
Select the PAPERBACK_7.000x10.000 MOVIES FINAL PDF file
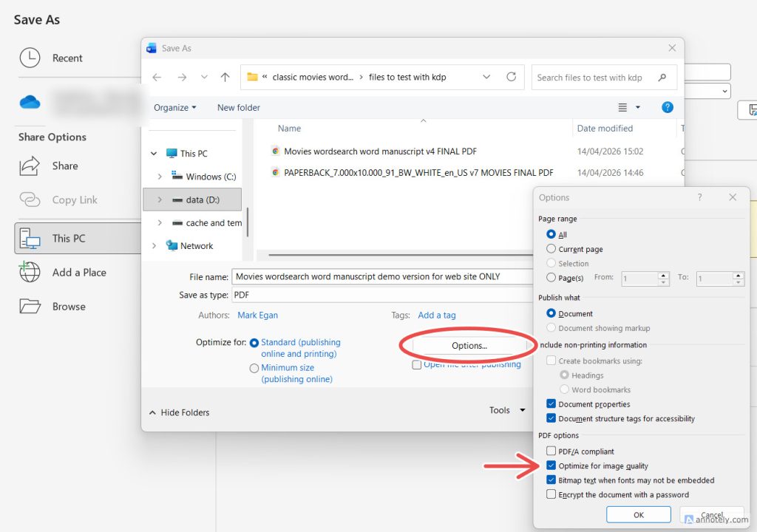tap(418, 173)
